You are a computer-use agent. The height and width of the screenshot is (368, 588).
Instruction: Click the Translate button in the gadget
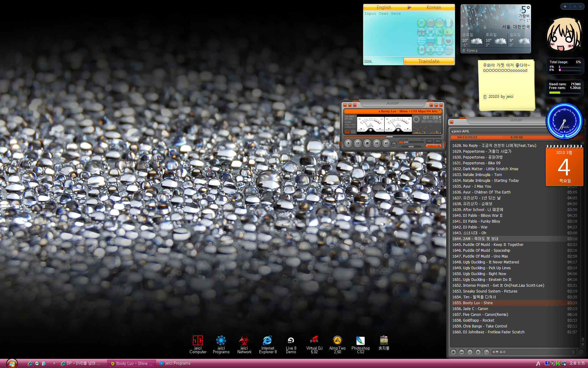pos(428,61)
